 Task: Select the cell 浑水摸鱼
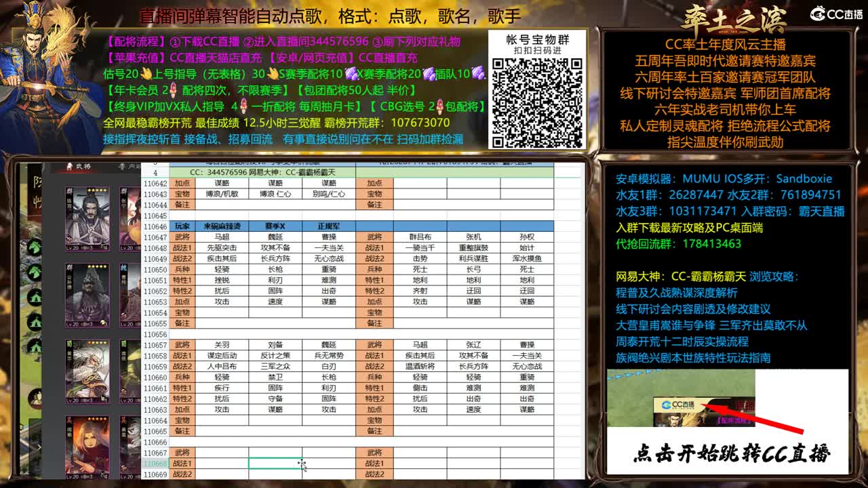coord(527,259)
